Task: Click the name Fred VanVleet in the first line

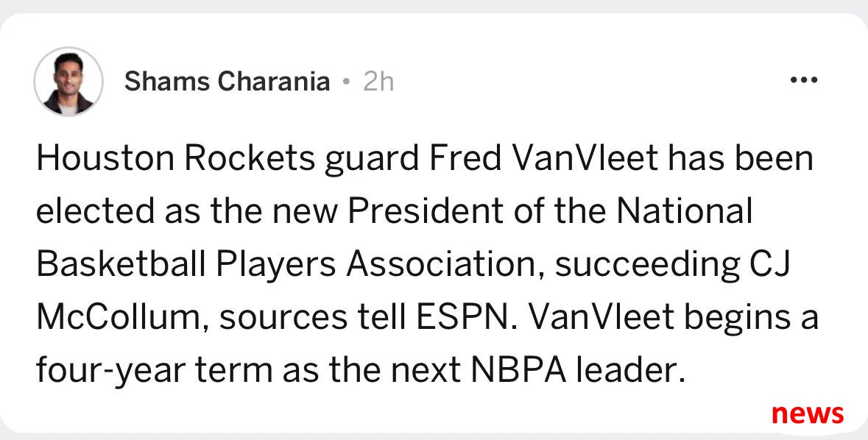Action: [543, 158]
